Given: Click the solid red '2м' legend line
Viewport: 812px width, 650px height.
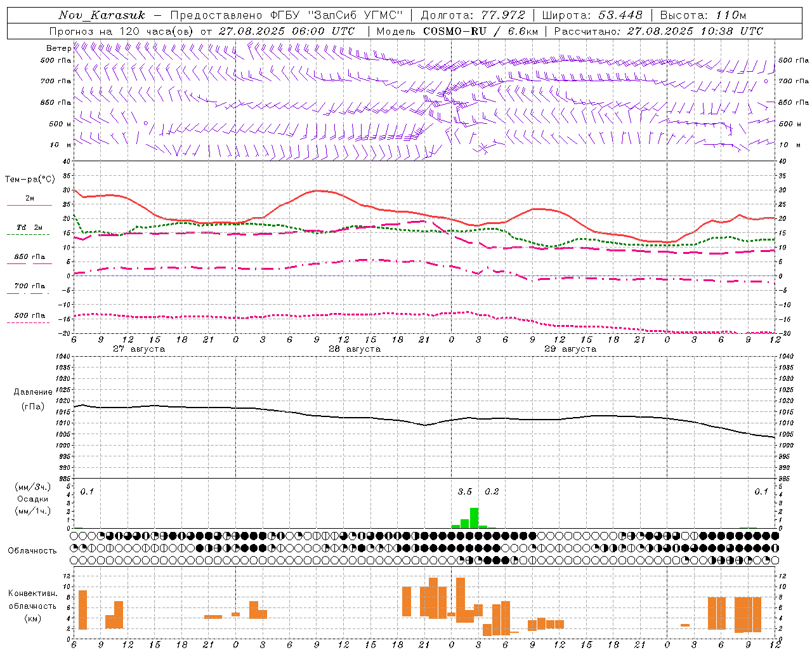Looking at the screenshot, I should (x=29, y=205).
